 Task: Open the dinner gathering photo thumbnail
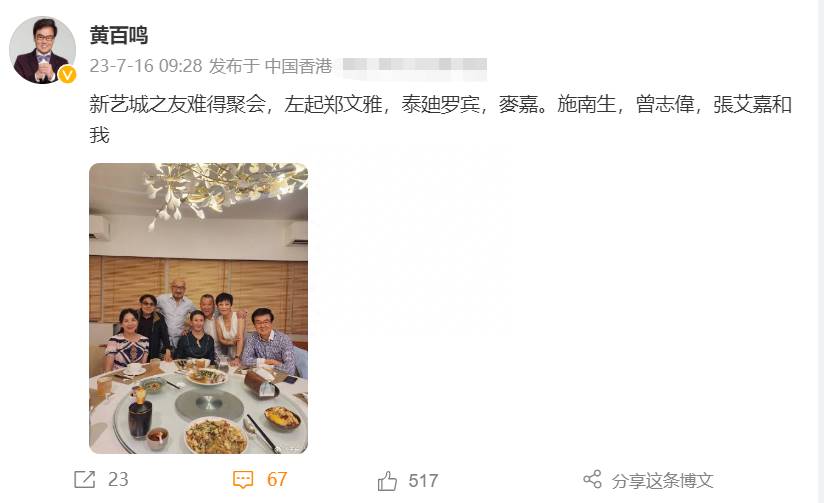198,308
